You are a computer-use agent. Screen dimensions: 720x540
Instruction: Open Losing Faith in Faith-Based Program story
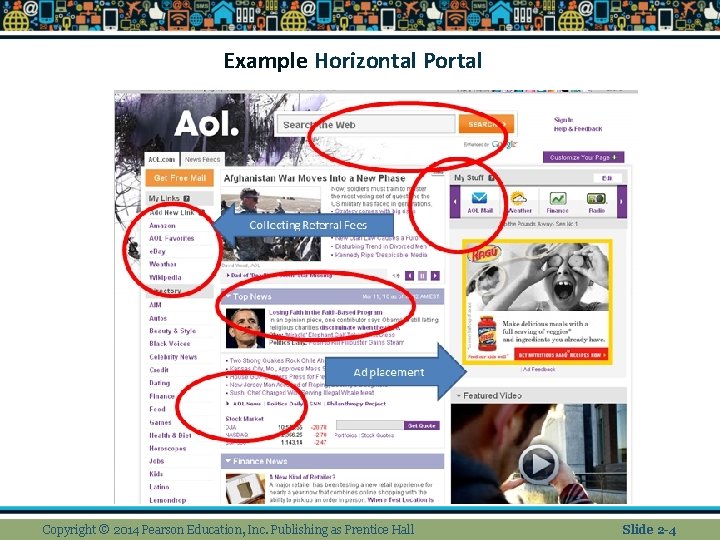click(326, 313)
